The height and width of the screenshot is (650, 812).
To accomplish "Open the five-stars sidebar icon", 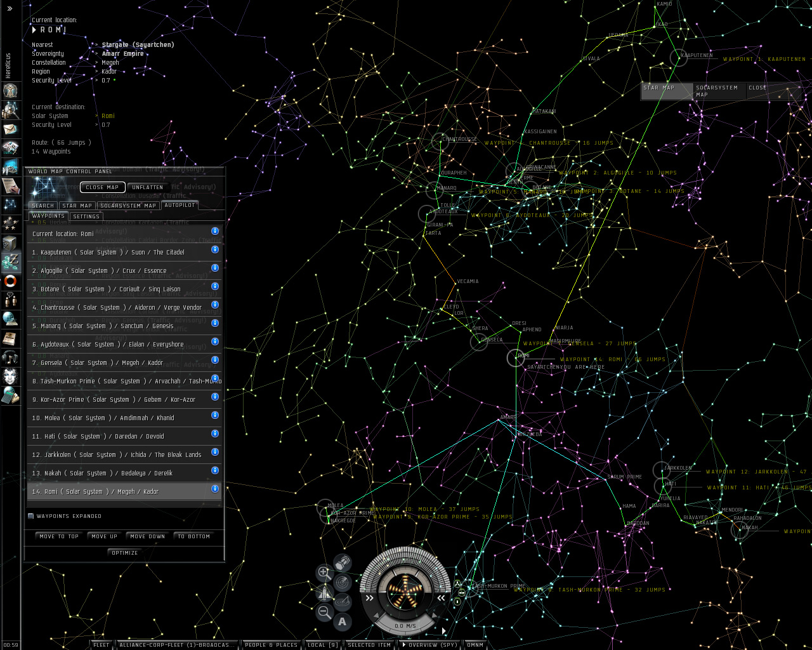I will tap(10, 223).
